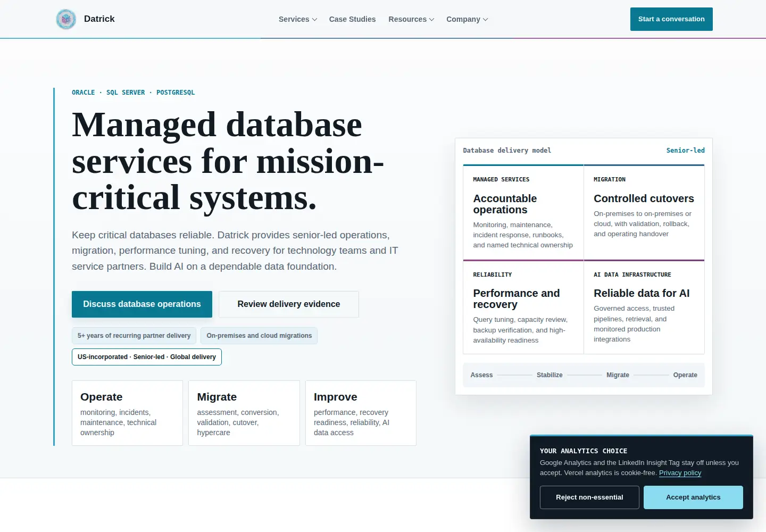Click Discuss database operations button

coord(142,304)
